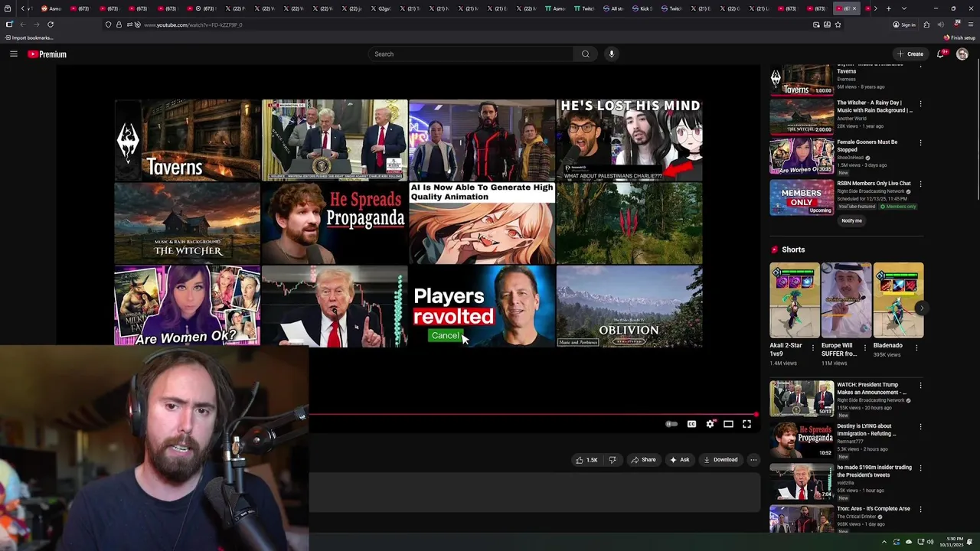
Task: Click Notify me for RSBN stream
Action: point(851,220)
